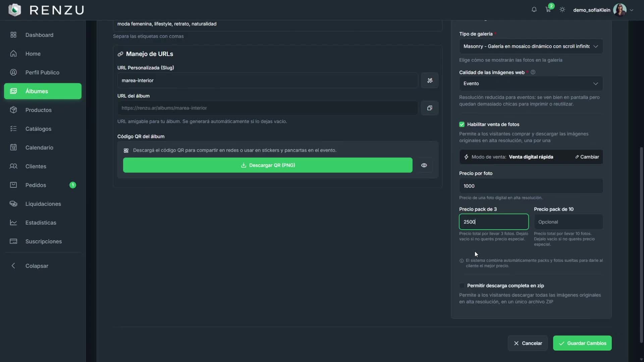Click the Pedidos badge showing 1
644x362 pixels.
72,185
